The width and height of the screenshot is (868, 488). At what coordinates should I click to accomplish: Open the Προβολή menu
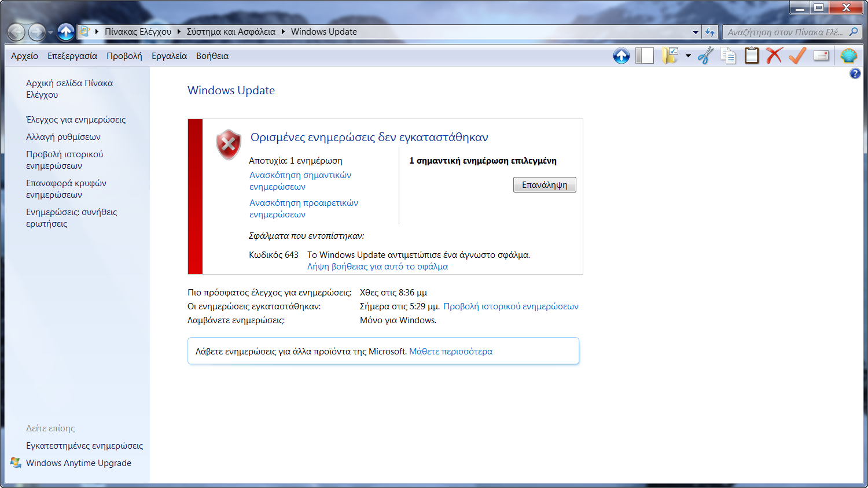tap(124, 56)
